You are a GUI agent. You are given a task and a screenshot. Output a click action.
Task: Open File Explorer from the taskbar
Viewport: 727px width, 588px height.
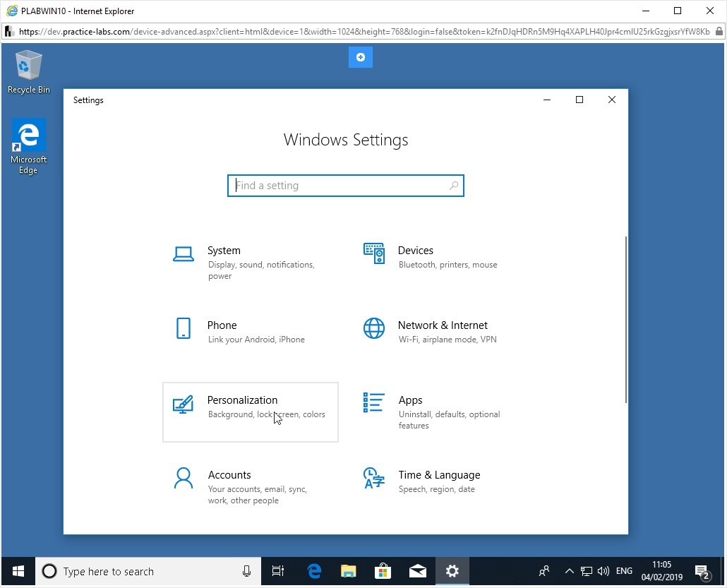point(348,571)
